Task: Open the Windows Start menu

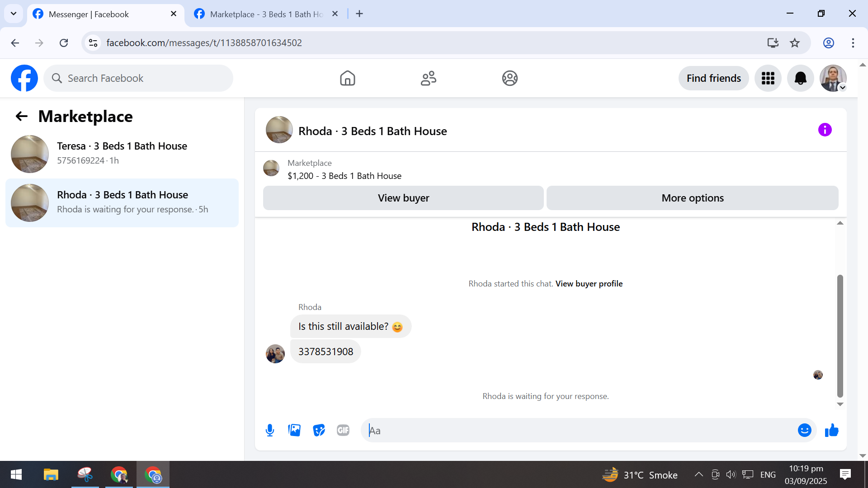Action: (x=16, y=474)
